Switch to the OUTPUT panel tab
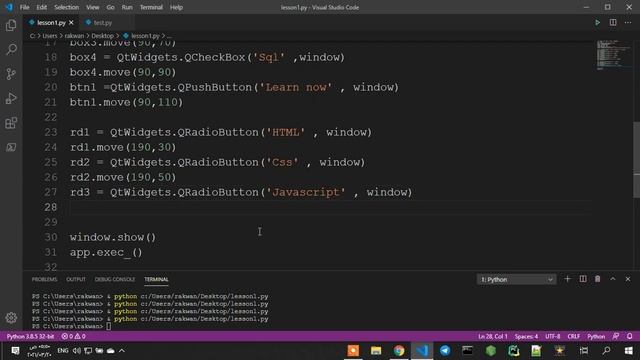 [x=76, y=280]
